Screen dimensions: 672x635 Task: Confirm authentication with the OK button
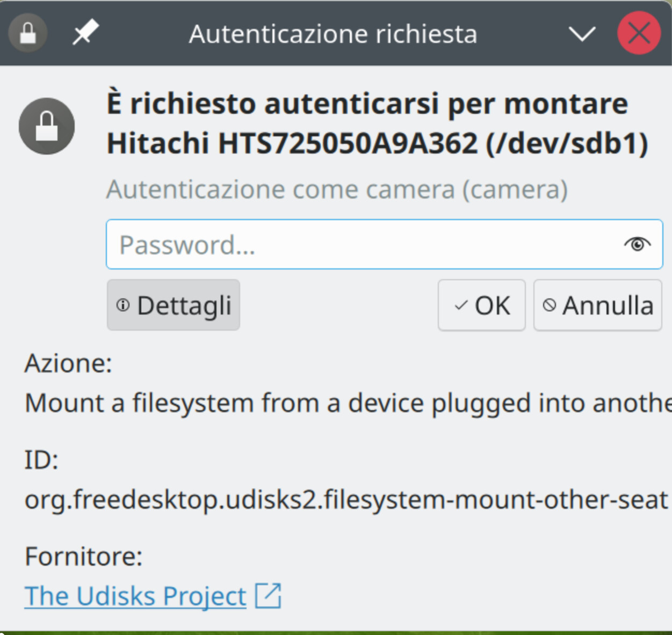click(481, 305)
